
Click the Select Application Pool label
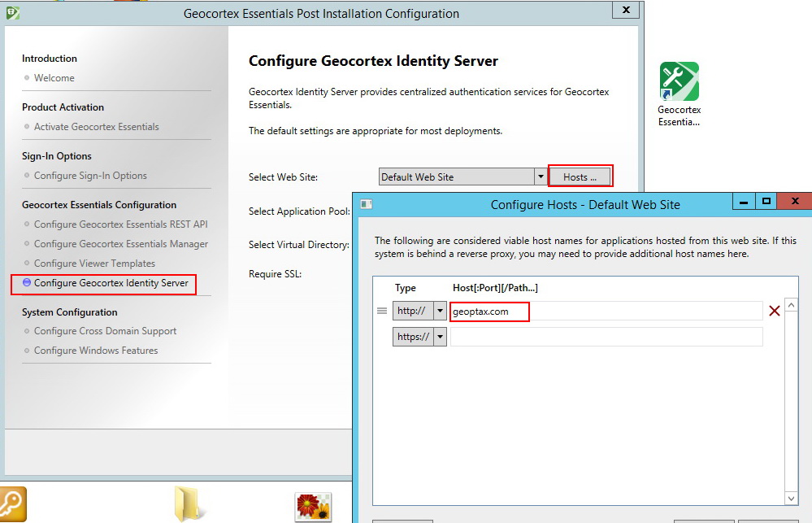pos(299,211)
